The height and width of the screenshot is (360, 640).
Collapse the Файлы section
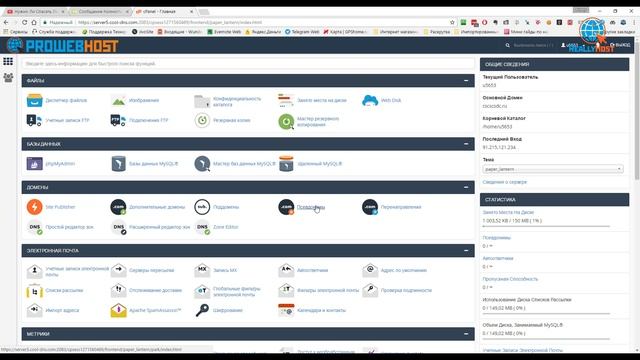(466, 80)
